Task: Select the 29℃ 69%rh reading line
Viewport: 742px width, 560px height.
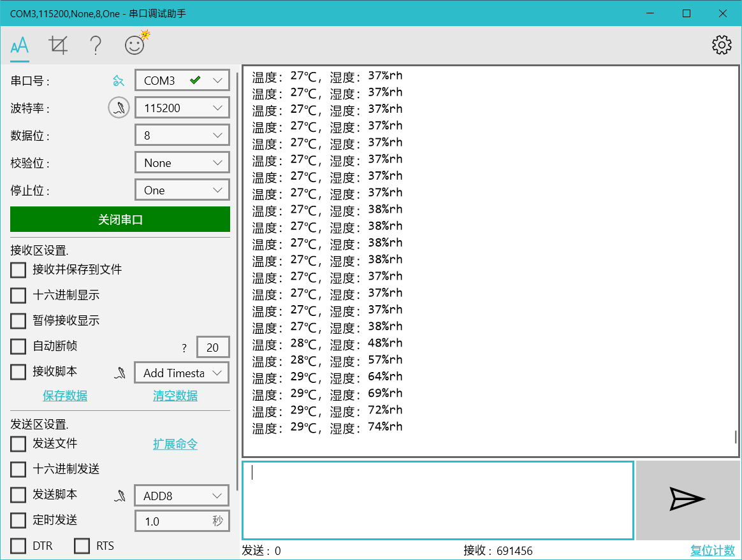Action: [327, 394]
